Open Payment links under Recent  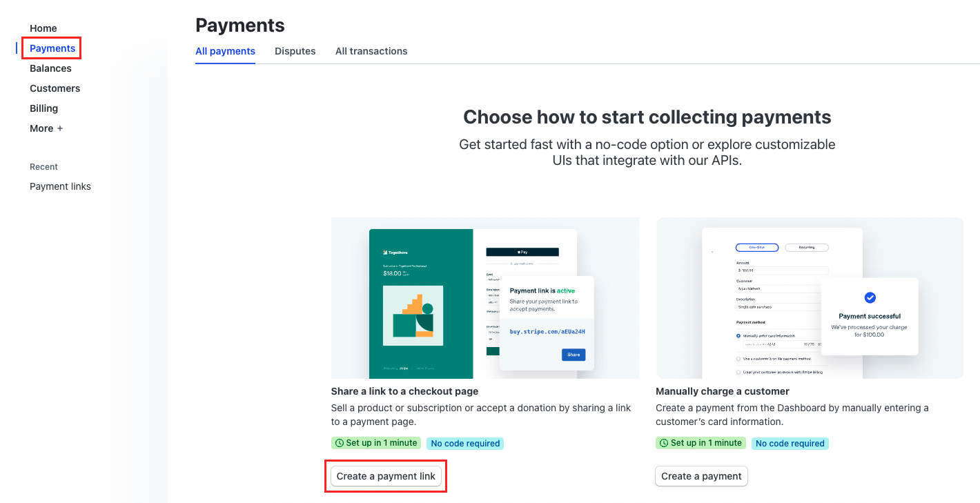(60, 186)
